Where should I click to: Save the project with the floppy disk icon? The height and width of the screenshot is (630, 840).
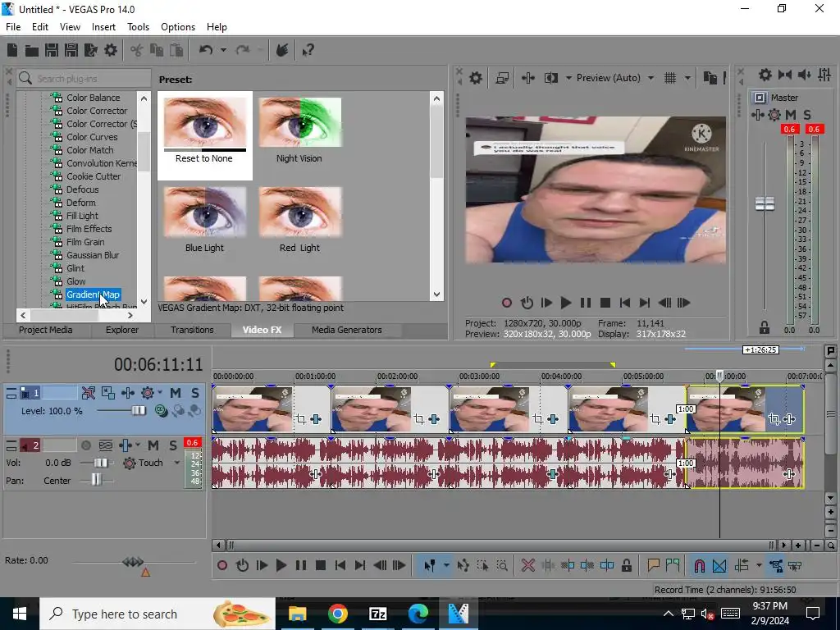(52, 50)
